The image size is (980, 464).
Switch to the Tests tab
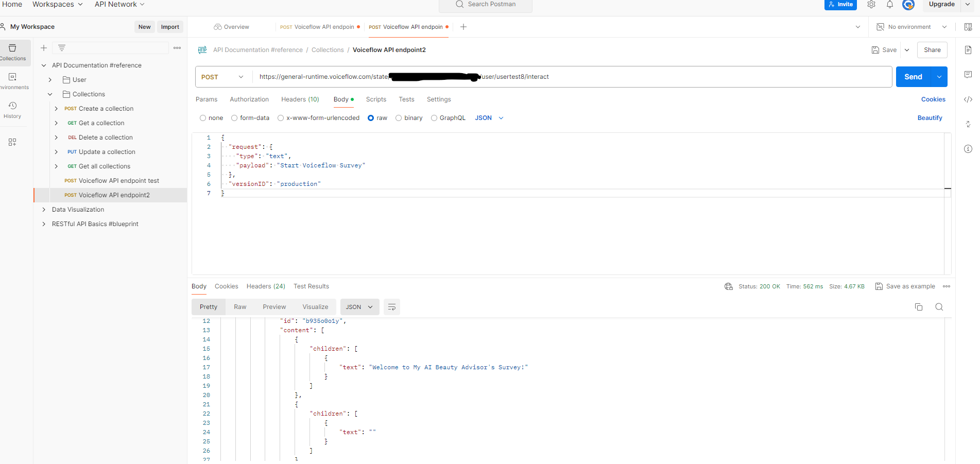pyautogui.click(x=406, y=99)
